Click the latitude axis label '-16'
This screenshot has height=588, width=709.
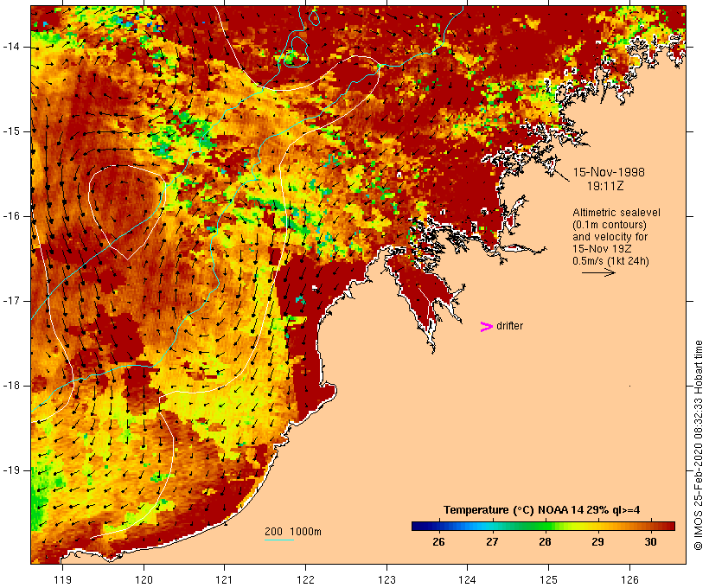coord(11,216)
